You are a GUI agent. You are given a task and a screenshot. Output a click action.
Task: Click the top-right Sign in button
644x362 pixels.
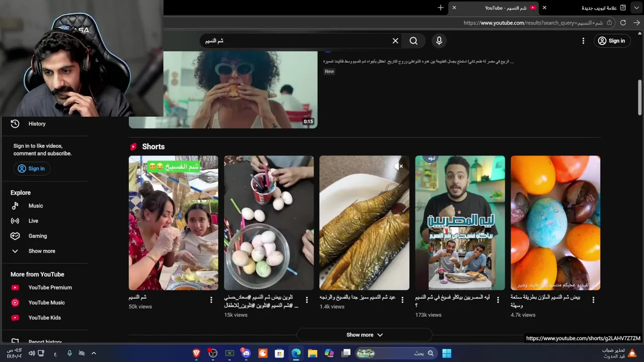(611, 41)
